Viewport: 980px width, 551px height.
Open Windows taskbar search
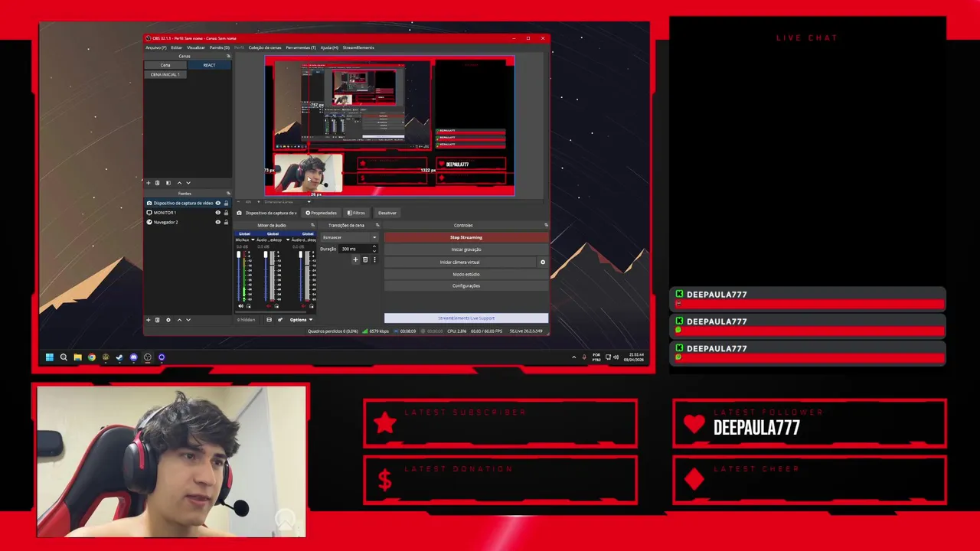point(64,357)
